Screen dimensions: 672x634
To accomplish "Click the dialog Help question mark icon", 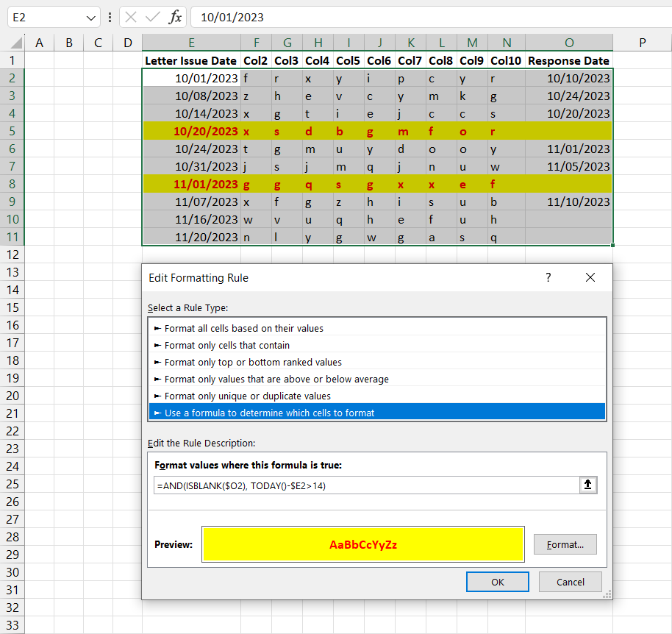I will [548, 277].
